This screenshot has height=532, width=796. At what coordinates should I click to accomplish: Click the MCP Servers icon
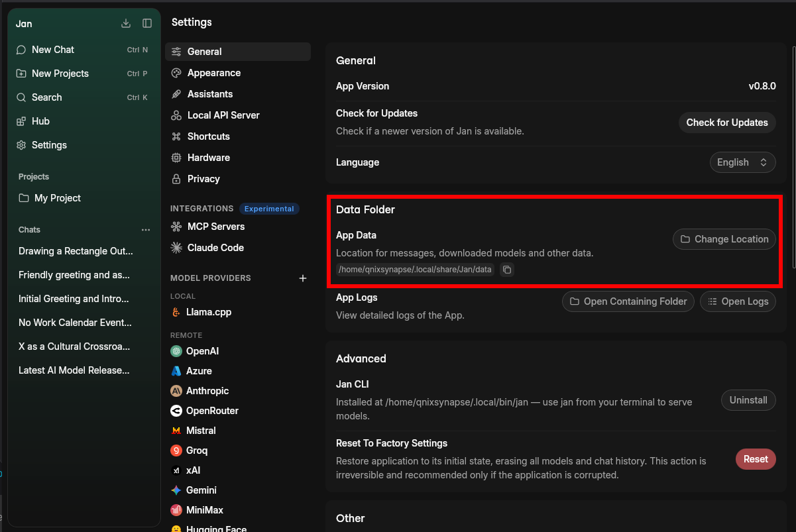click(176, 227)
